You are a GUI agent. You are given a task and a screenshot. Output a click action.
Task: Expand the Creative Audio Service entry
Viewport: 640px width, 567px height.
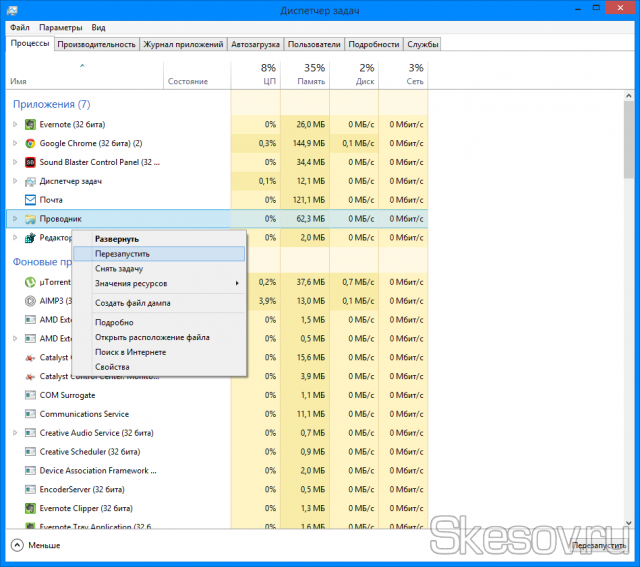pyautogui.click(x=15, y=433)
